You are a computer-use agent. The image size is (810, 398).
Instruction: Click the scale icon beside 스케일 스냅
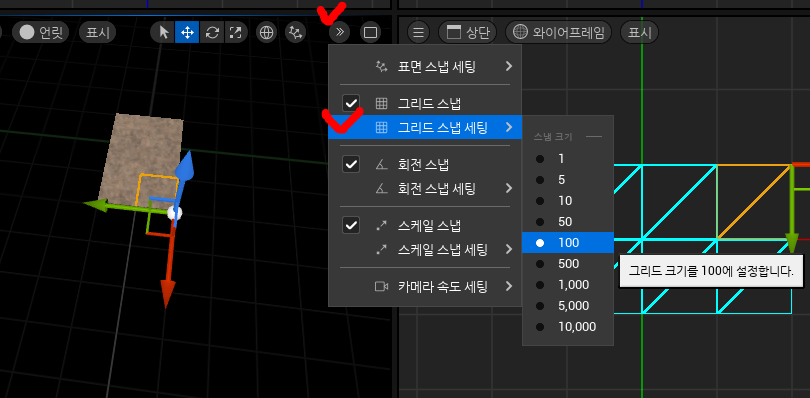pos(381,225)
